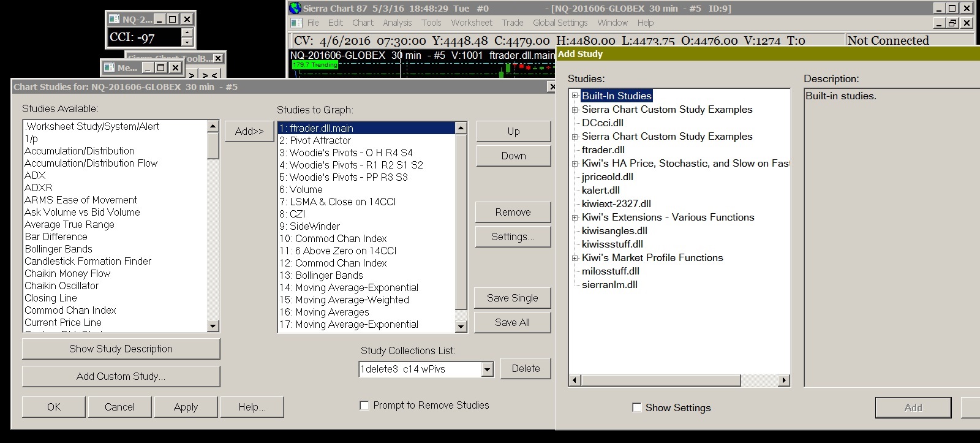Screen dimensions: 980x443
Task: Open the Tools menu
Action: pos(431,23)
